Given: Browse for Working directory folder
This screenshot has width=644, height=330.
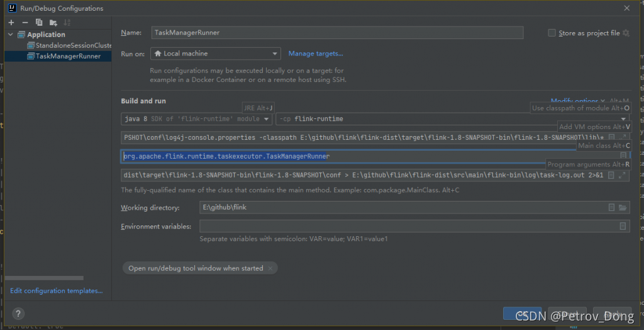Looking at the screenshot, I should pos(623,208).
